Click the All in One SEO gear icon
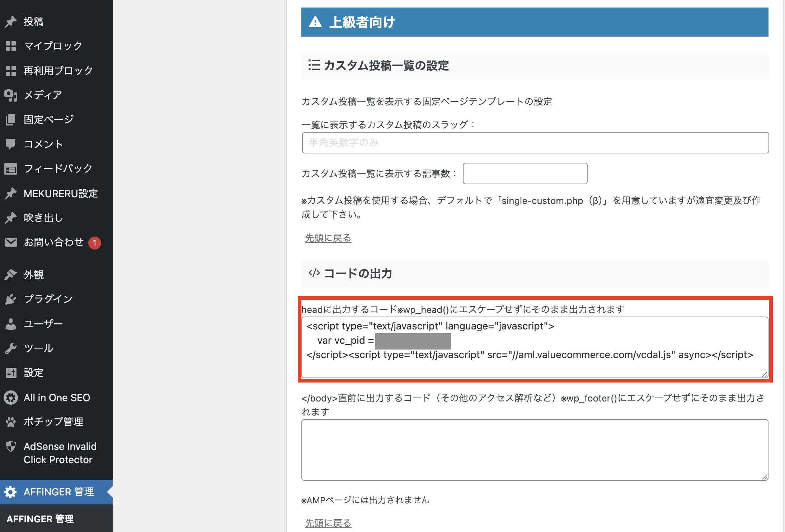 pos(11,398)
